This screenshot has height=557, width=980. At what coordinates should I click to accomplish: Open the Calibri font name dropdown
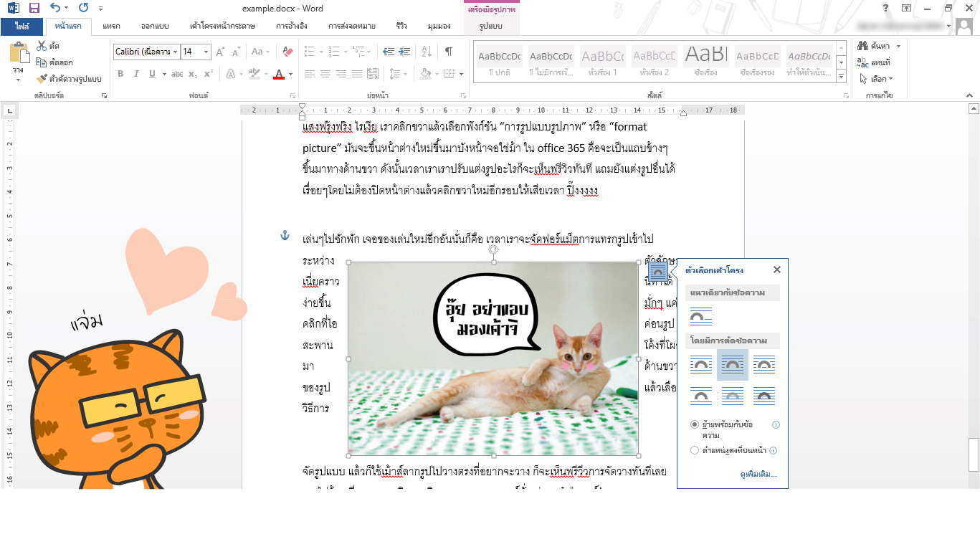(x=176, y=52)
